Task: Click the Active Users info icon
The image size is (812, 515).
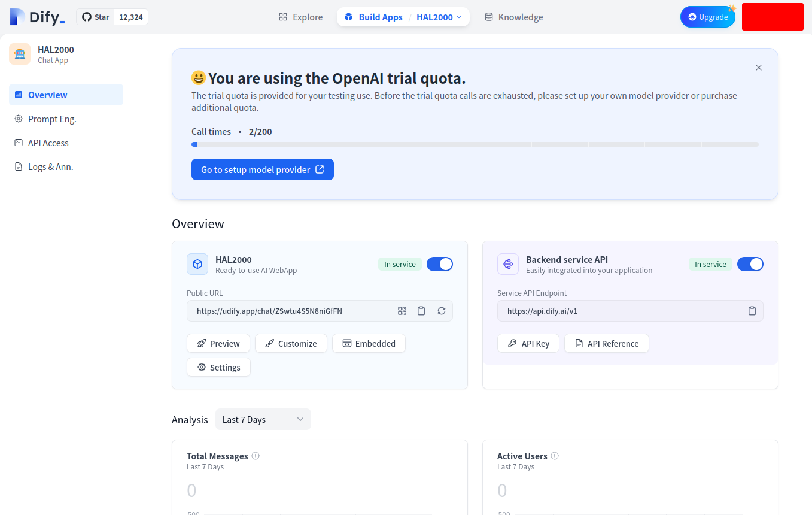Action: [555, 456]
